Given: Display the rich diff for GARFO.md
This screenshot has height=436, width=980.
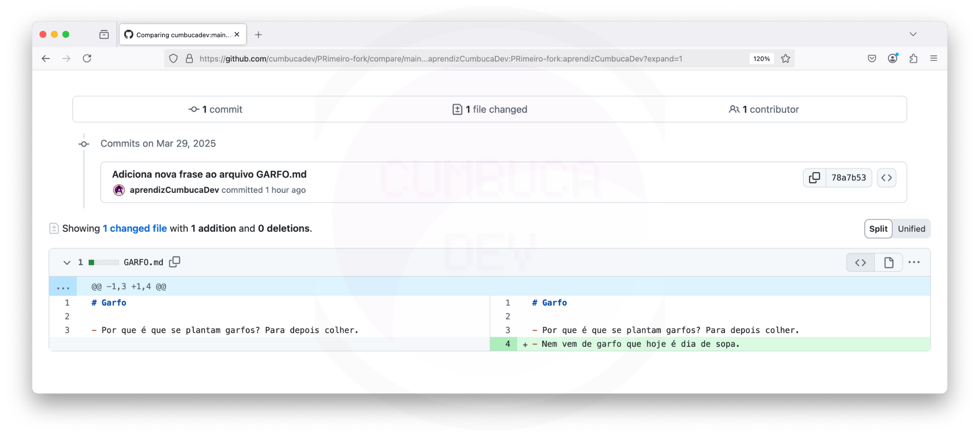Looking at the screenshot, I should pos(888,262).
